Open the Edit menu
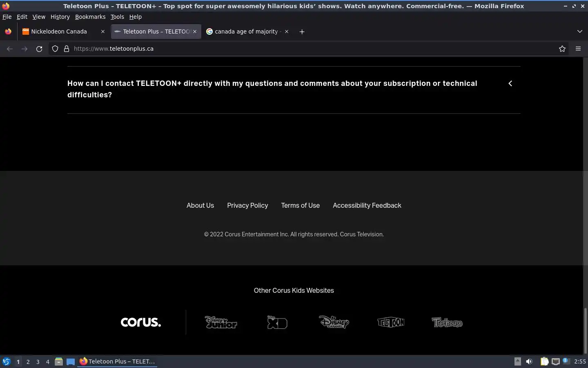This screenshot has height=368, width=588. click(x=22, y=17)
